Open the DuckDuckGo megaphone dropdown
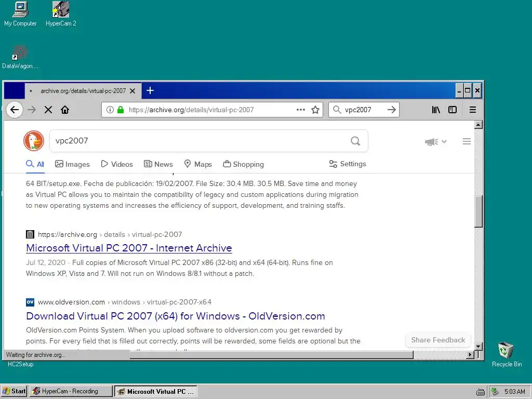This screenshot has height=399, width=532. [436, 141]
